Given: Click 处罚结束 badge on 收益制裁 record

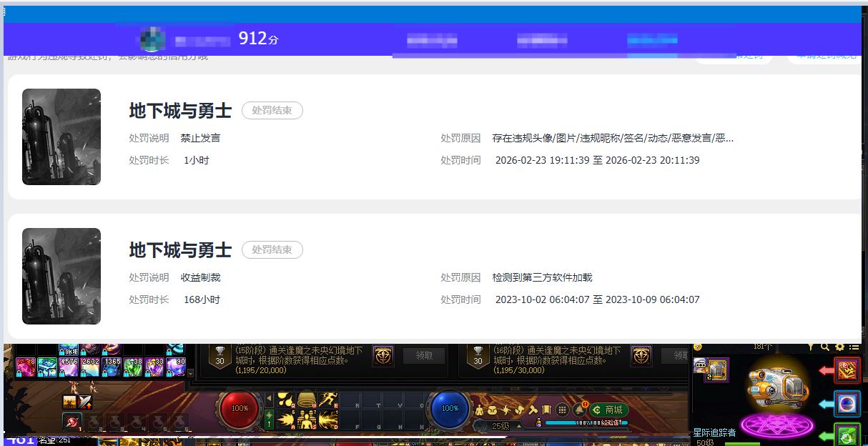Looking at the screenshot, I should [272, 250].
